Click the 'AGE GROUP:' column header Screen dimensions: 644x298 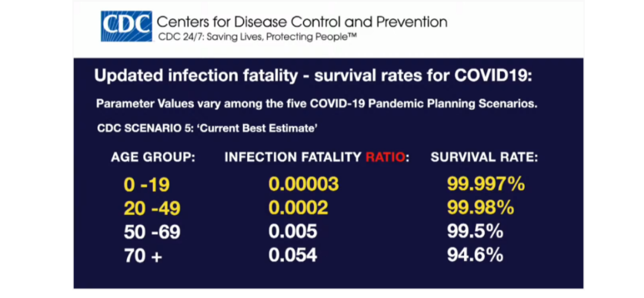tap(153, 158)
